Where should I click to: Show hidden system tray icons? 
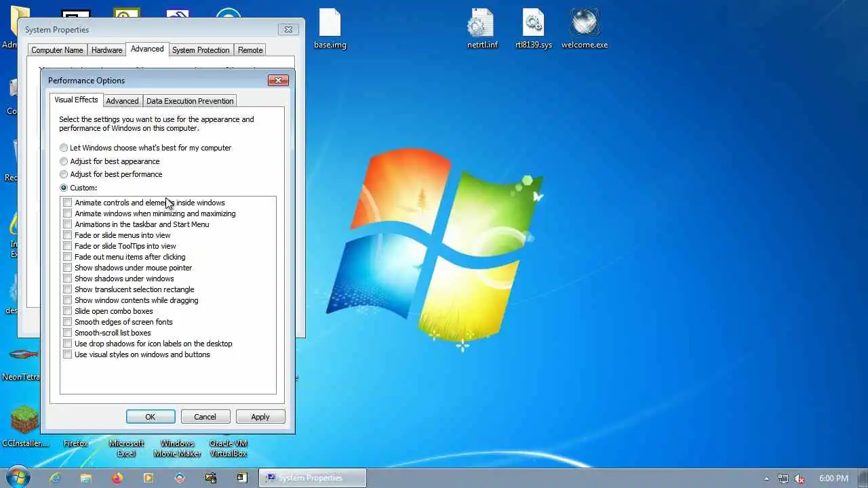[767, 479]
